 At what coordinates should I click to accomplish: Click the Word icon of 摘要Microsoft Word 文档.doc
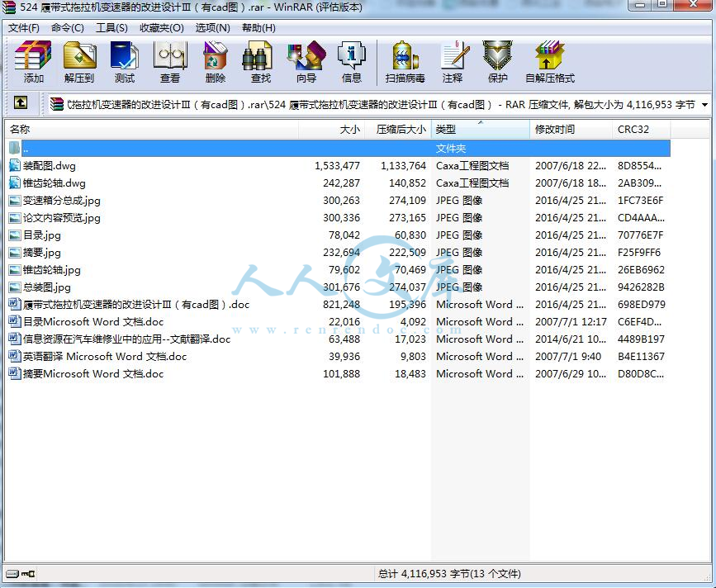15,373
